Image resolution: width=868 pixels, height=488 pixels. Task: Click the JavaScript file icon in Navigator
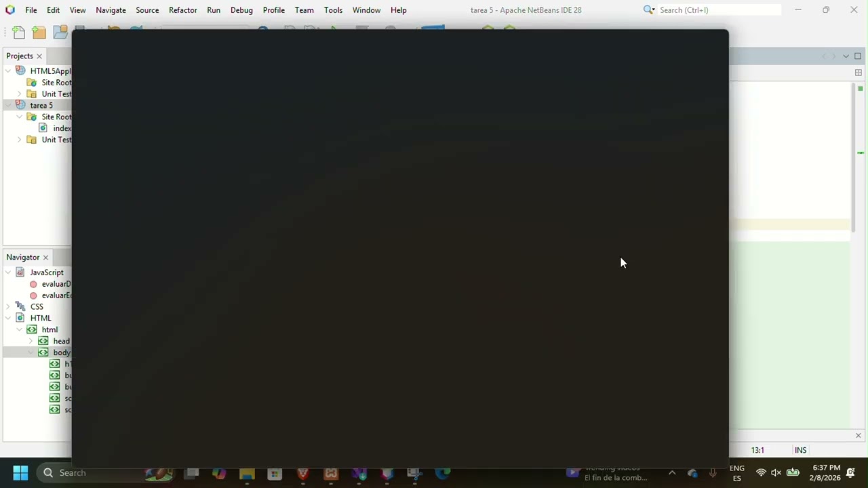20,272
